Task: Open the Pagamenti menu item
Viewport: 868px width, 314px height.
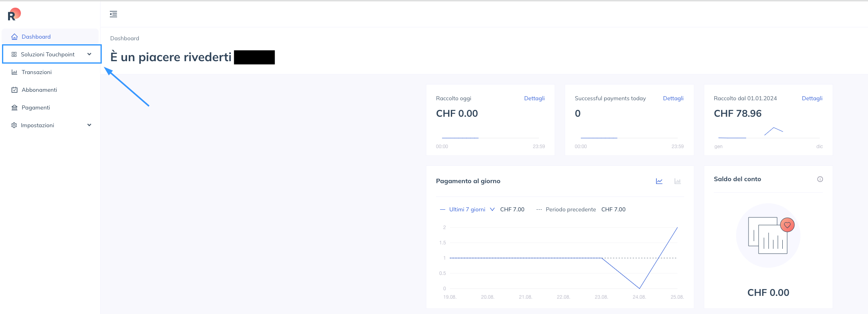Action: [x=36, y=107]
